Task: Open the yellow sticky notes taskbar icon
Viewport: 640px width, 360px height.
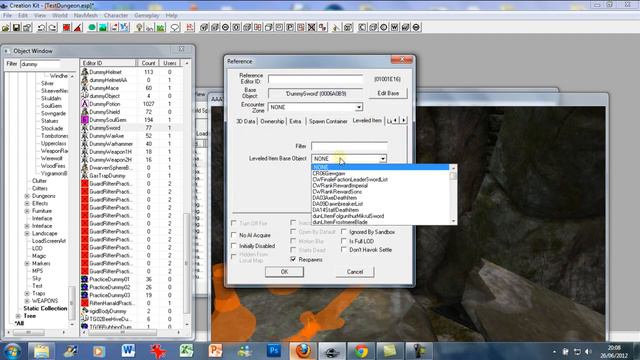Action: [x=390, y=351]
